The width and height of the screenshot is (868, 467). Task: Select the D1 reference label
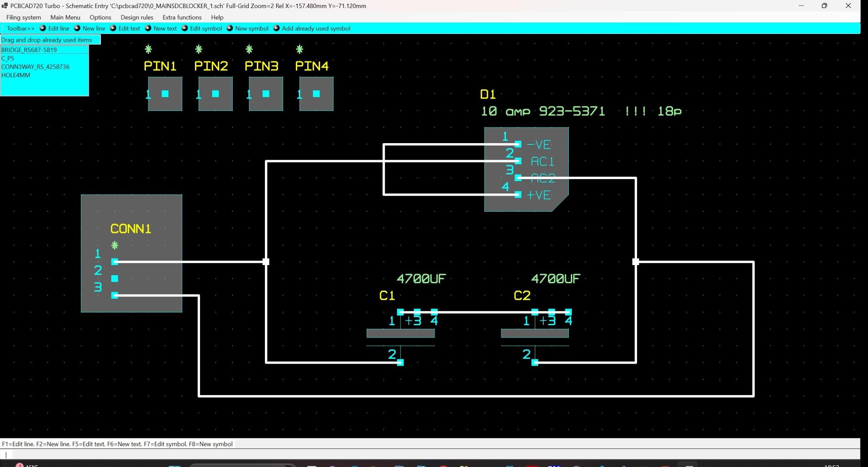click(488, 94)
